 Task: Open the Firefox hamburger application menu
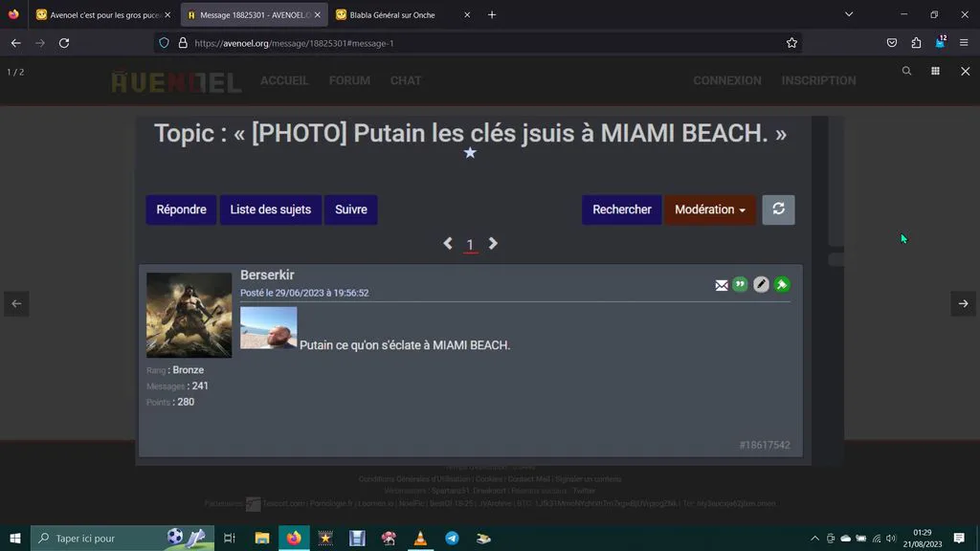(964, 43)
